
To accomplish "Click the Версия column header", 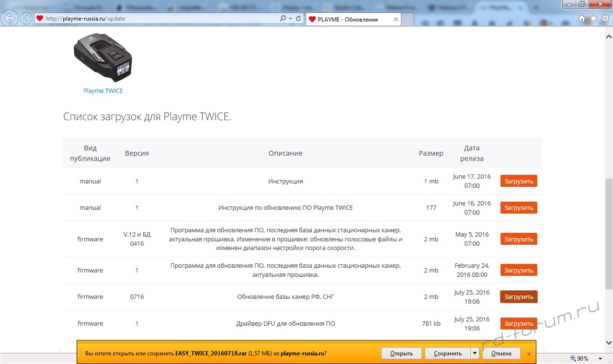I will [137, 153].
